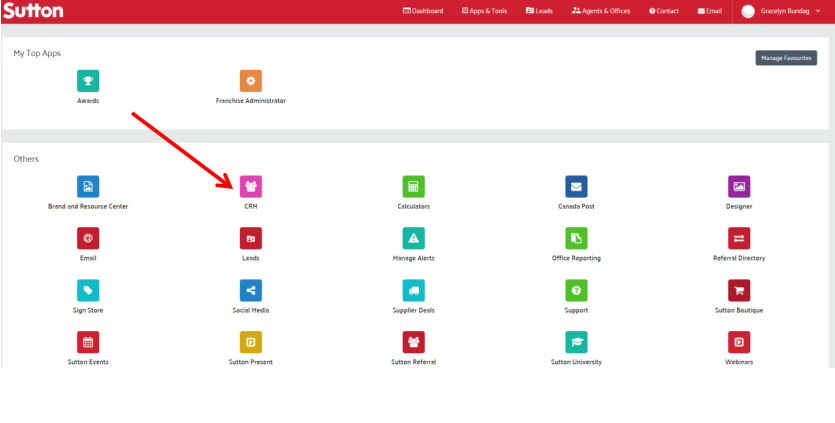835x423 pixels.
Task: Open the Sutton Present play icon
Action: click(251, 342)
